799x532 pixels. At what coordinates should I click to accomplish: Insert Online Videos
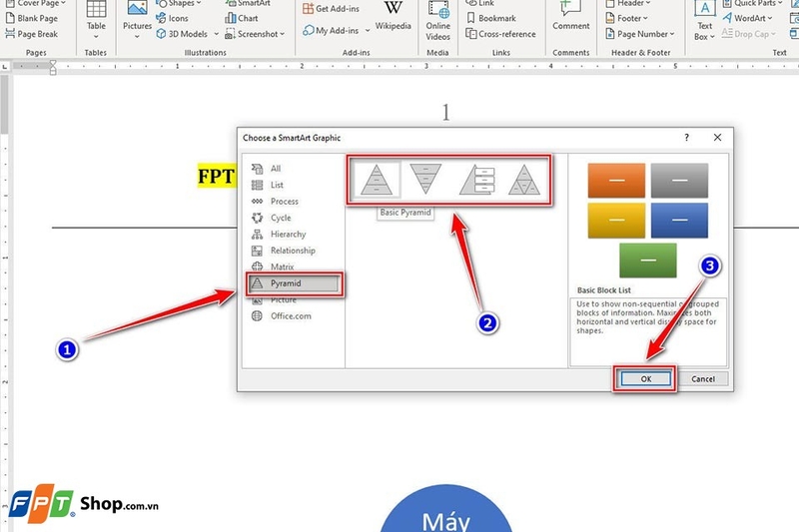437,21
